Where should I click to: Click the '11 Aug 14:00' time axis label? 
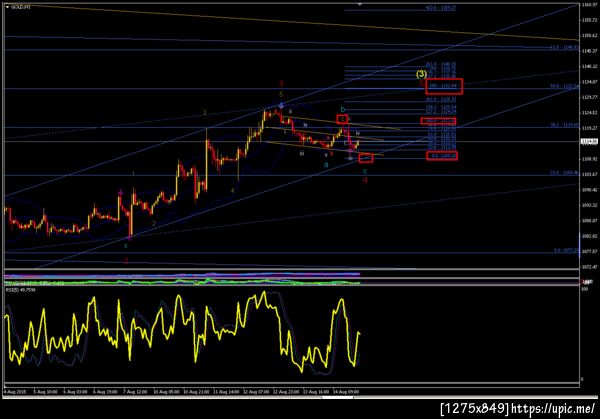click(226, 391)
